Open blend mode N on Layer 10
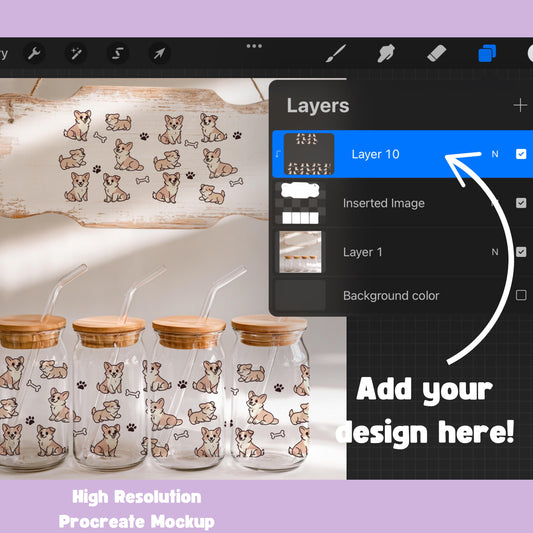533x533 pixels. click(495, 154)
